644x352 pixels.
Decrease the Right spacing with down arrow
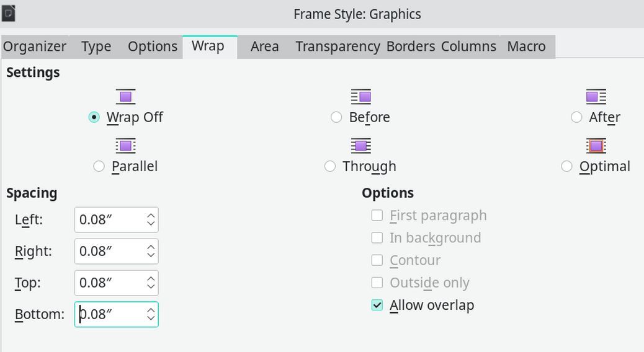151,255
